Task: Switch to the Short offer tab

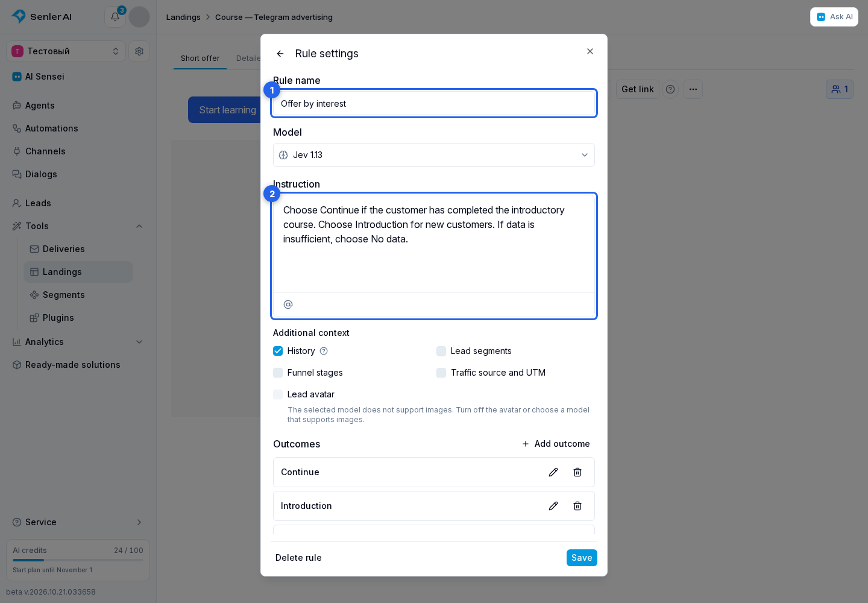Action: [200, 58]
